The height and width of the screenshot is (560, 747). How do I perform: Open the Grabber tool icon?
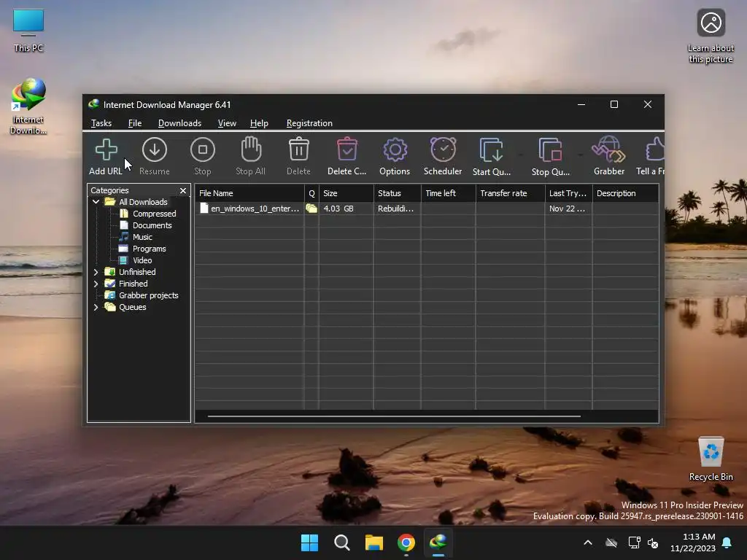coord(608,149)
